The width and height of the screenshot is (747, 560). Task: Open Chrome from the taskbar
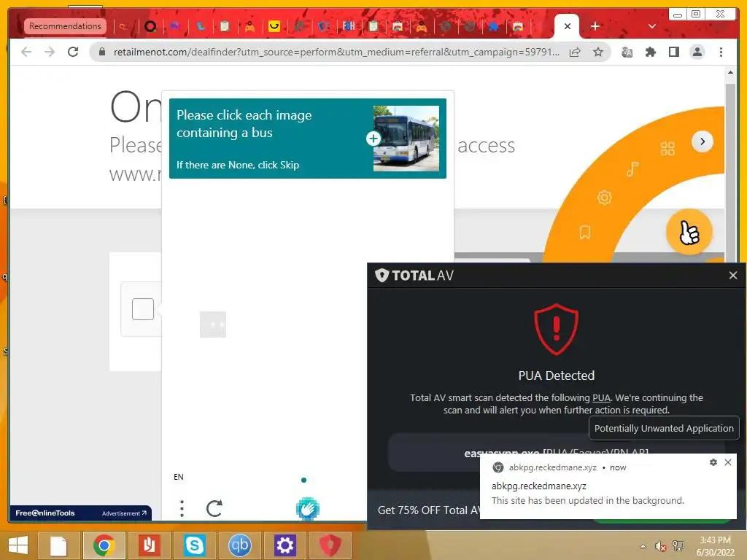(x=104, y=545)
